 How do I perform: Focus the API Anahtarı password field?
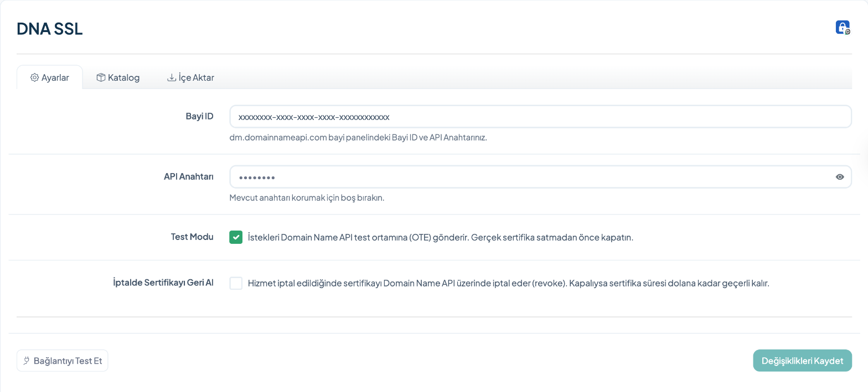coord(540,177)
